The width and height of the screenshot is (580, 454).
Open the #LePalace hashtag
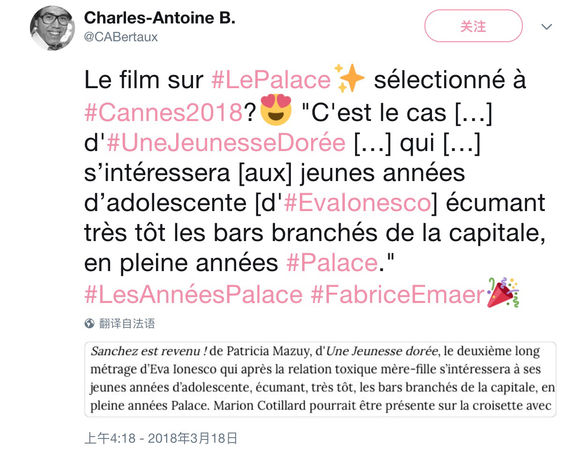click(x=271, y=80)
